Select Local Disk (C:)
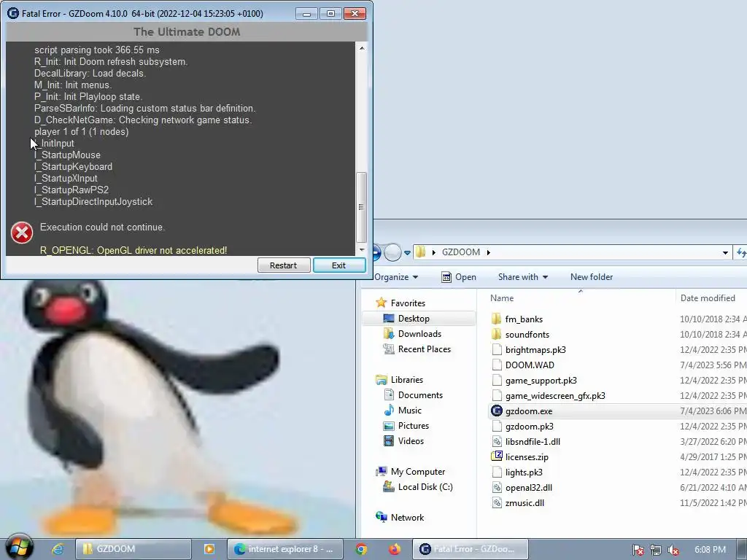Screen dimensions: 747x560 click(425, 486)
